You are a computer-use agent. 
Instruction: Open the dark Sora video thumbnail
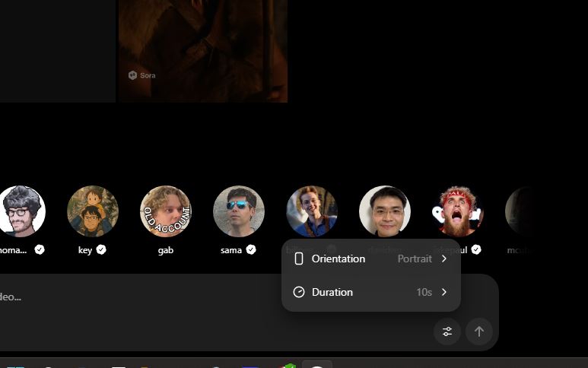tap(203, 51)
